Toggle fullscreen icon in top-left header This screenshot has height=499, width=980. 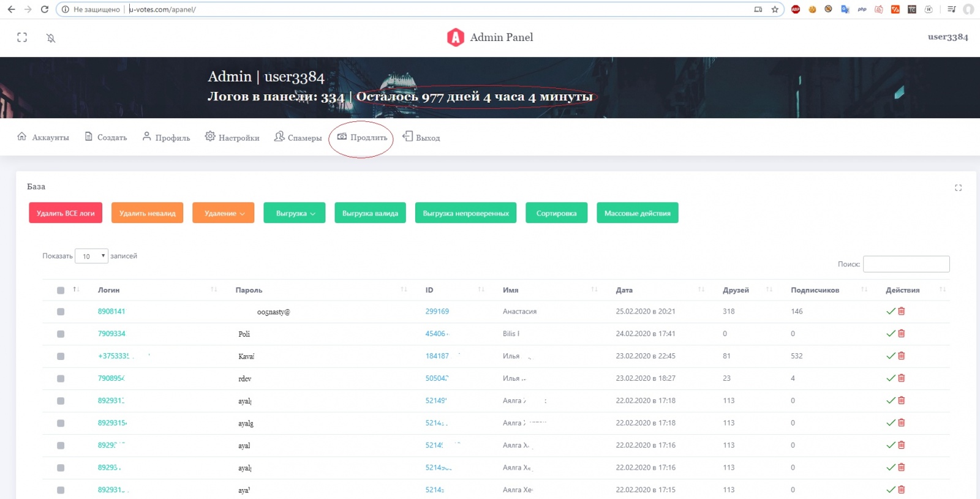point(22,37)
